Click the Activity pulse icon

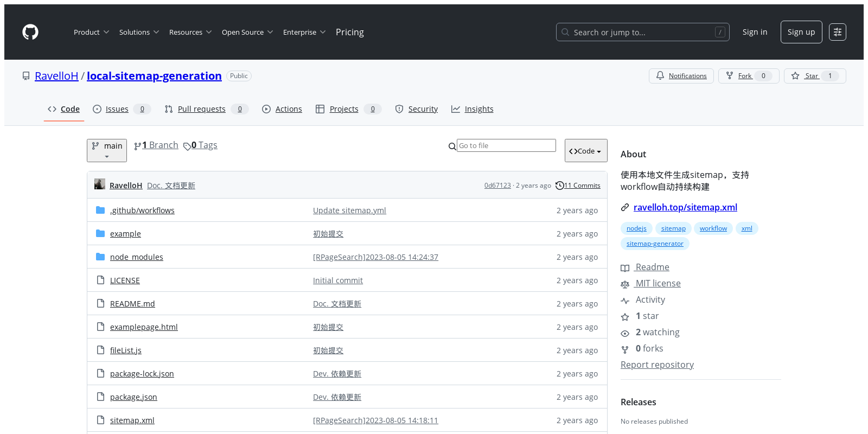tap(625, 301)
